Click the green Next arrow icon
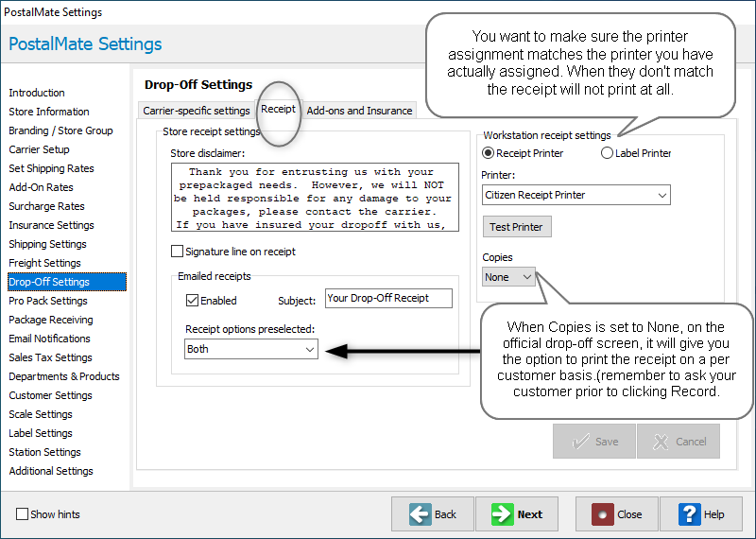 (x=503, y=514)
